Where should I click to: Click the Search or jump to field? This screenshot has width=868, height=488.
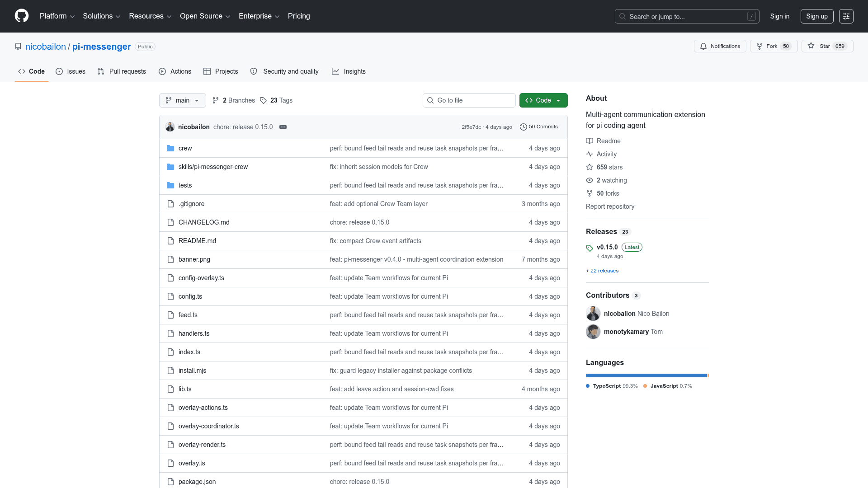pos(687,16)
